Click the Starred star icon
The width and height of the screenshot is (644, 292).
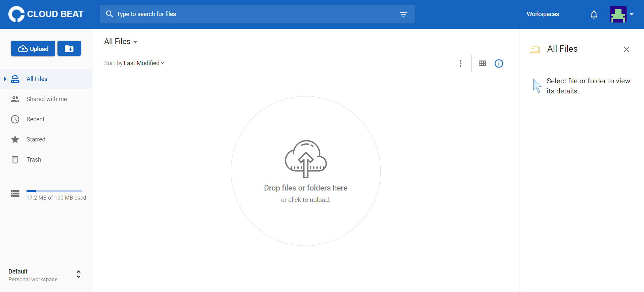click(x=15, y=139)
